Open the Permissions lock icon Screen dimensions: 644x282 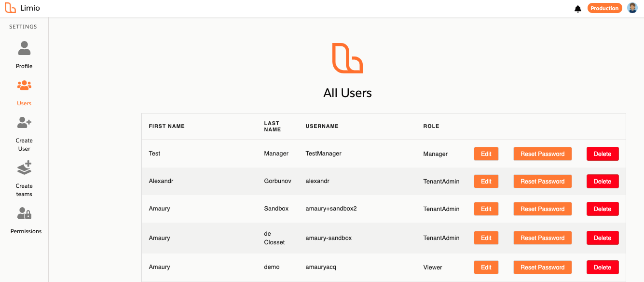pyautogui.click(x=24, y=213)
